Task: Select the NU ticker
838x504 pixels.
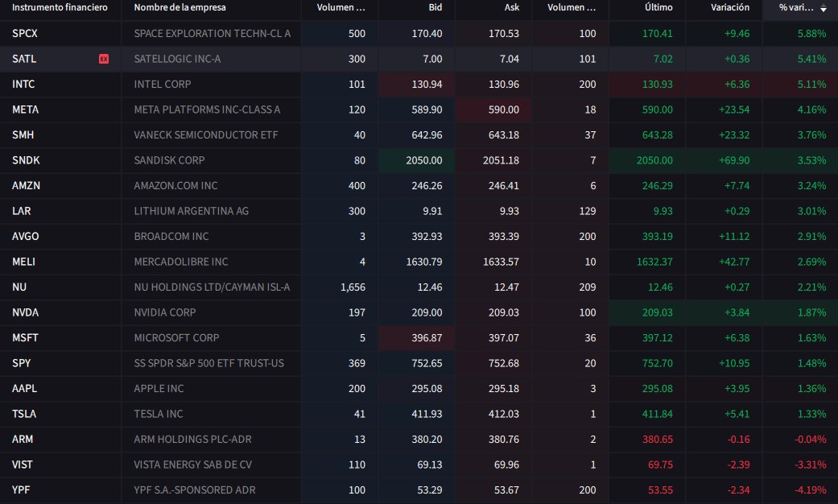Action: coord(19,287)
